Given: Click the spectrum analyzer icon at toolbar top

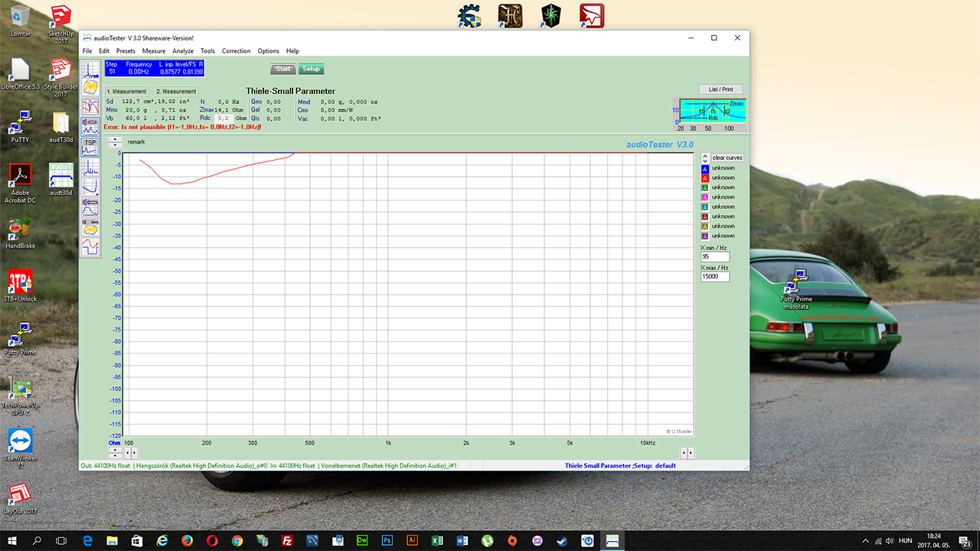Looking at the screenshot, I should pyautogui.click(x=90, y=70).
